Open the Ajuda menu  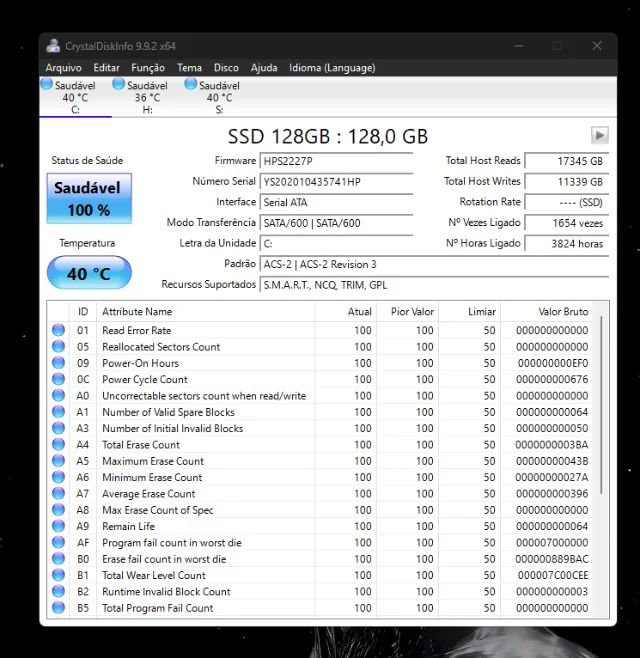click(x=264, y=68)
